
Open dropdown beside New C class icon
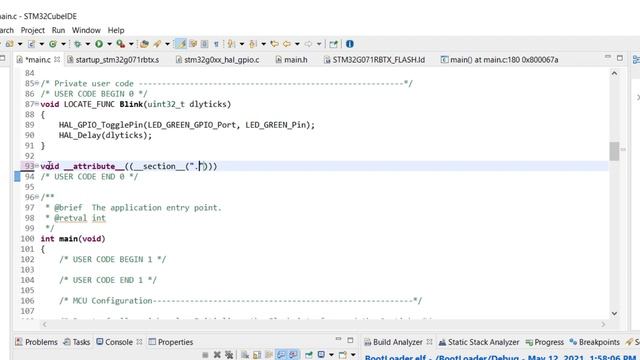coord(63,44)
